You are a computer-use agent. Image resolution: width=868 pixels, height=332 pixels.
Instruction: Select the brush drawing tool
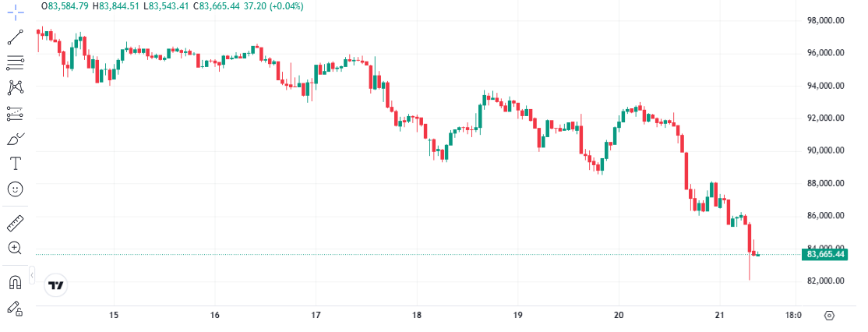[x=16, y=139]
